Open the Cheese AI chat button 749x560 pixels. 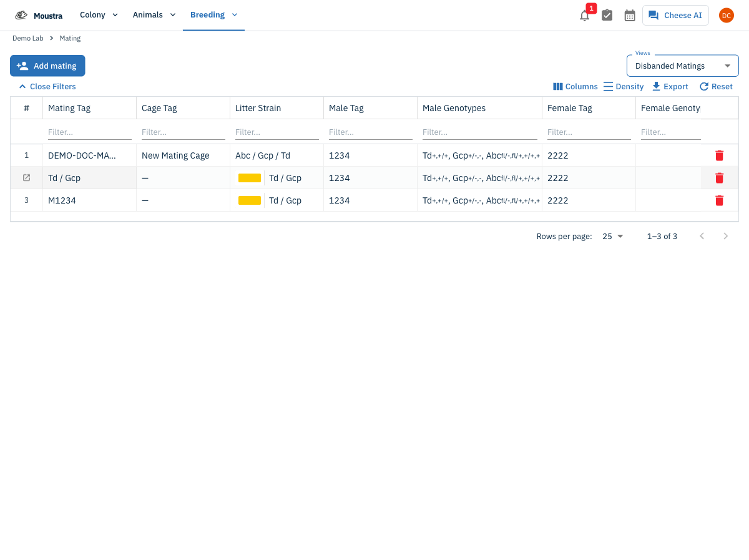tap(675, 16)
